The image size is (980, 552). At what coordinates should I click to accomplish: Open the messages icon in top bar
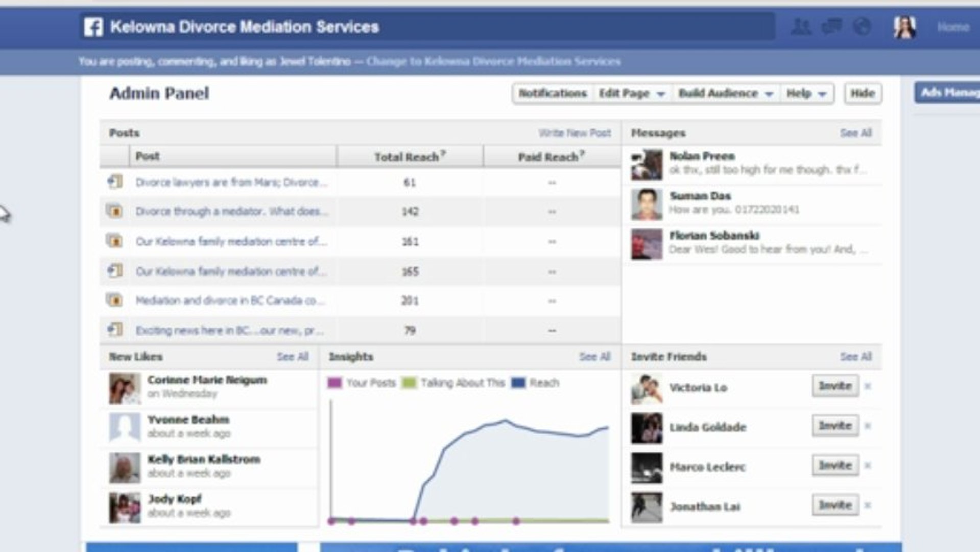(831, 25)
